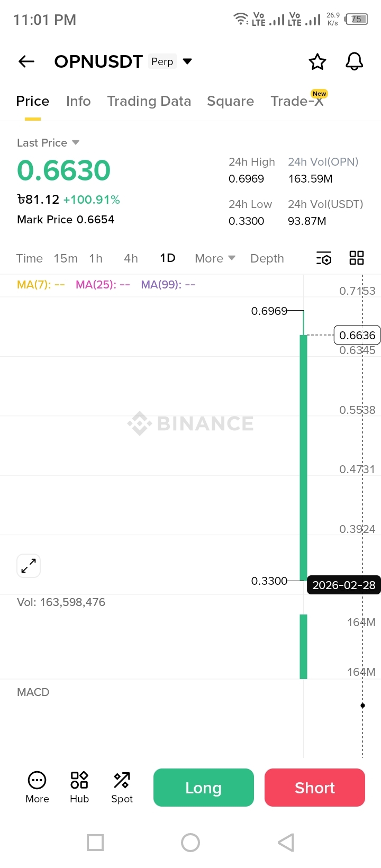381x868 pixels.
Task: Switch to the Trading Data tab
Action: pos(149,101)
